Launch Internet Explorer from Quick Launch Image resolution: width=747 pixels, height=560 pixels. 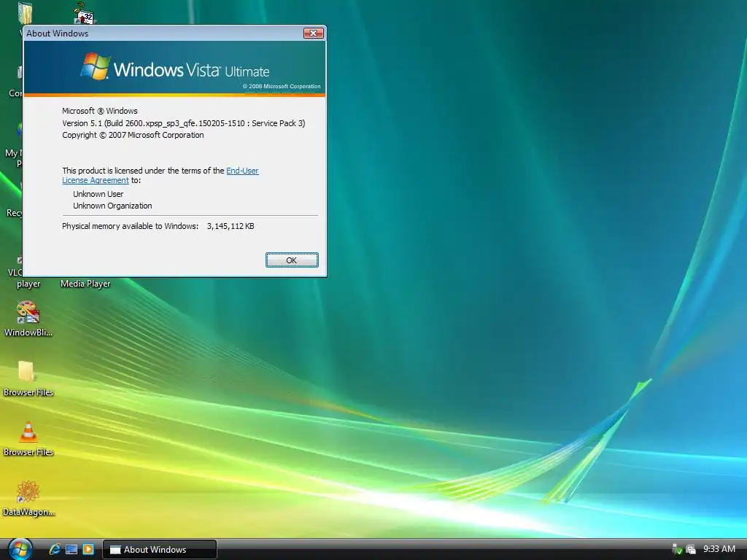(x=55, y=549)
